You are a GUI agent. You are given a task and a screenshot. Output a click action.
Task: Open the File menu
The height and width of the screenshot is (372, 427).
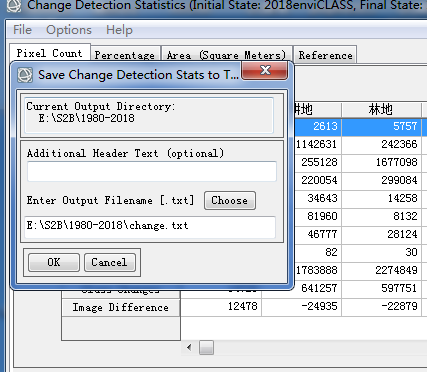coord(22,30)
